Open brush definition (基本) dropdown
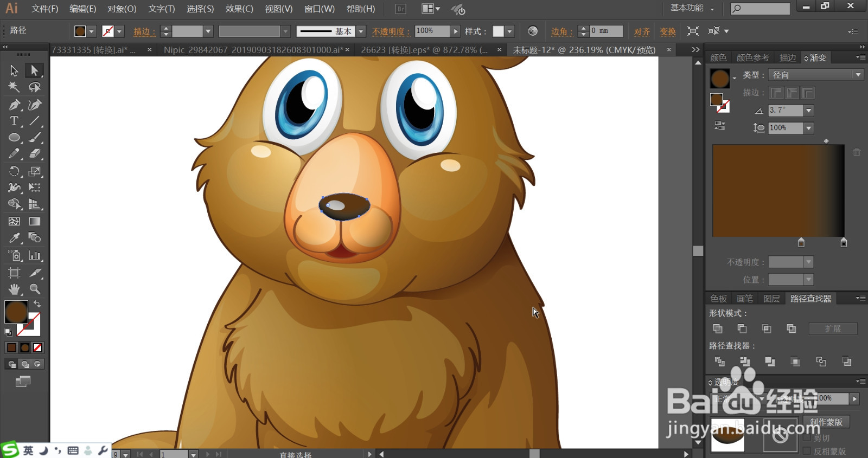This screenshot has height=458, width=868. pos(361,31)
